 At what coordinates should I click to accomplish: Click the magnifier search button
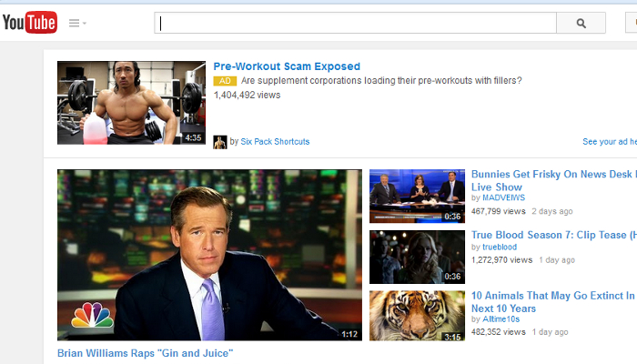point(581,23)
